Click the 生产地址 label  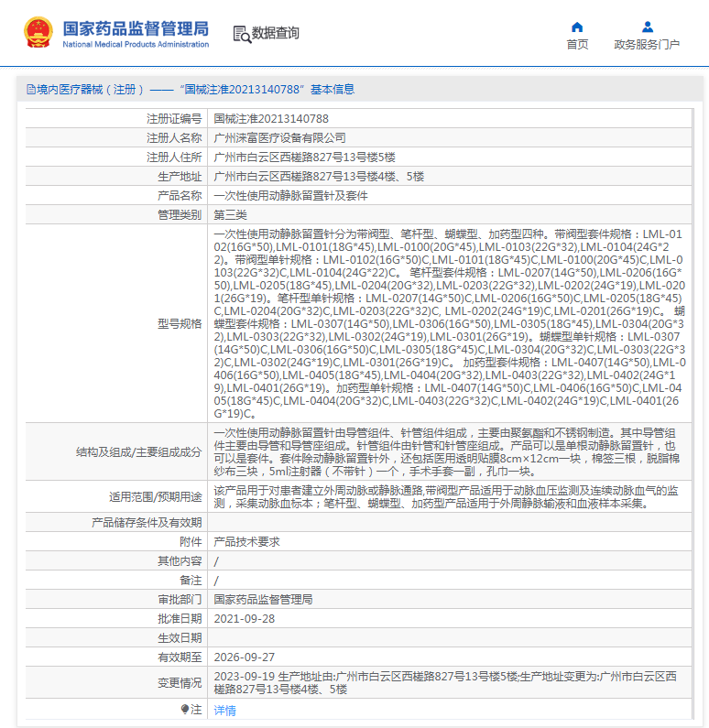click(x=180, y=177)
